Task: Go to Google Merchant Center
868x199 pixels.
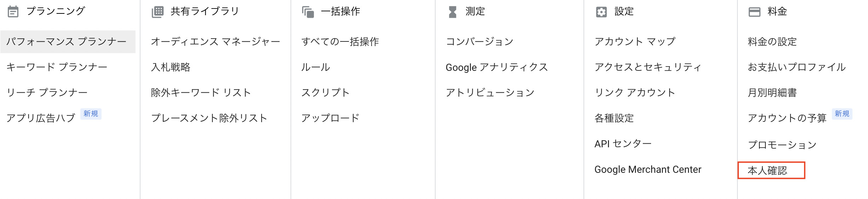Action: (x=648, y=170)
